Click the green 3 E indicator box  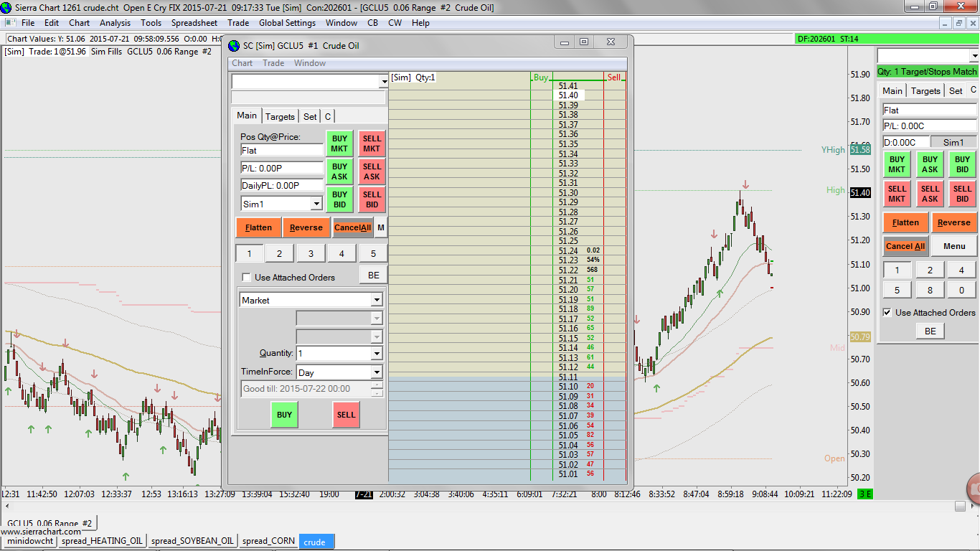point(865,494)
